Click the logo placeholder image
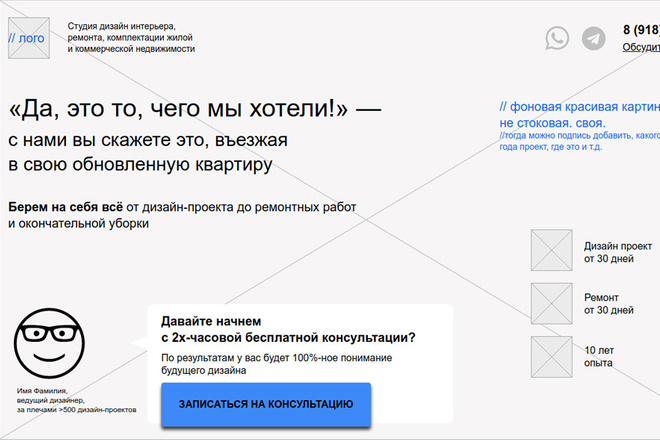Image resolution: width=660 pixels, height=440 pixels. (29, 38)
